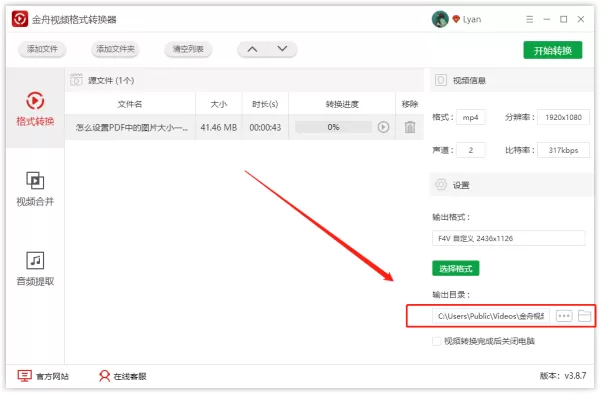Screen dimensions: 600x394
Task: Click the 视频信息 panel icon
Action: (x=440, y=80)
